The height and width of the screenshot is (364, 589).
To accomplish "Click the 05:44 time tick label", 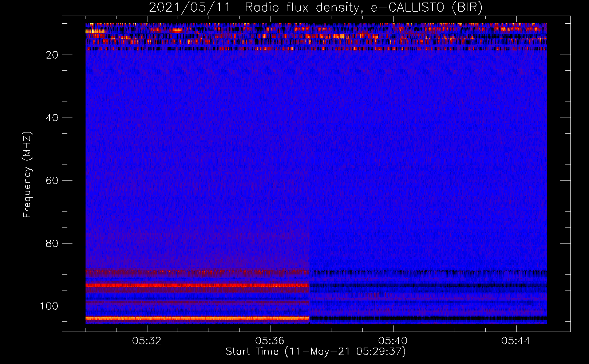I will coord(516,341).
